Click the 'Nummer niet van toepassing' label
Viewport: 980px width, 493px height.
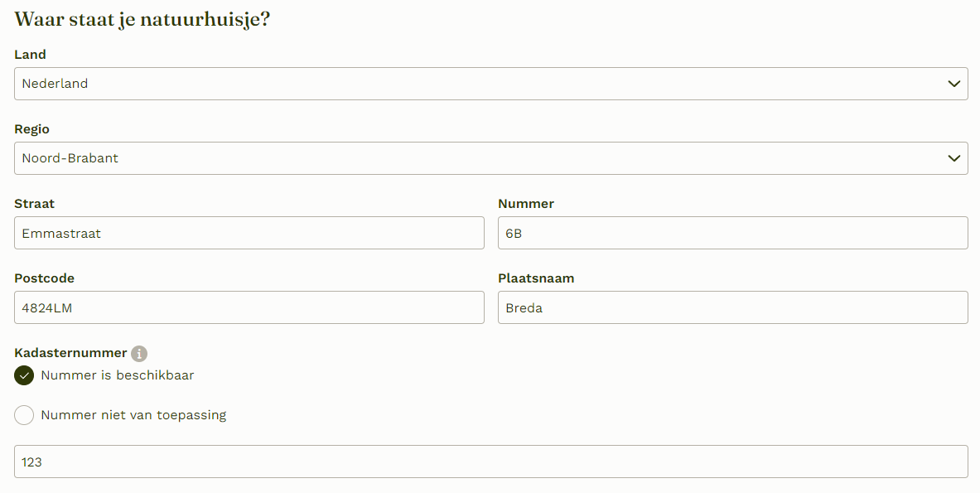point(133,415)
